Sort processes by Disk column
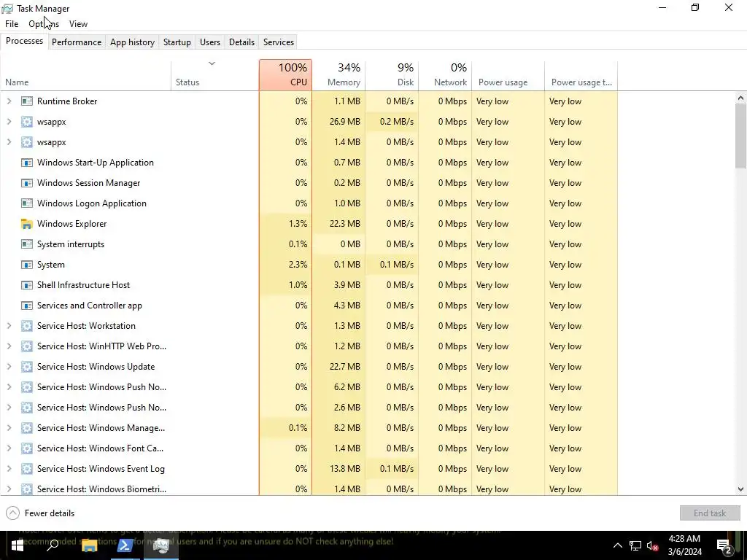Image resolution: width=747 pixels, height=560 pixels. pos(392,75)
